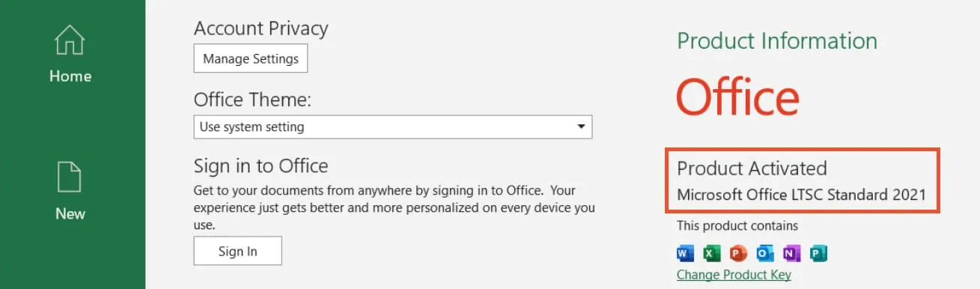The height and width of the screenshot is (289, 980).
Task: Click the Outlook app icon
Action: pos(764,254)
